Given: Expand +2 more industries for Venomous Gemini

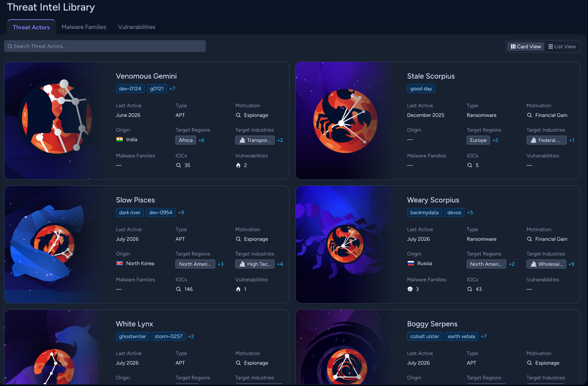Looking at the screenshot, I should [x=280, y=140].
